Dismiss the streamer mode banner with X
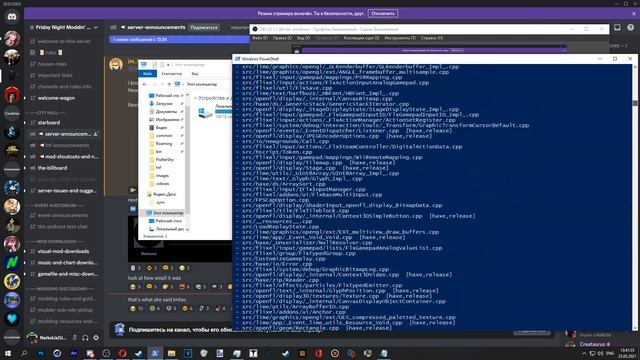Screen dimensions: 640x360 (634, 13)
